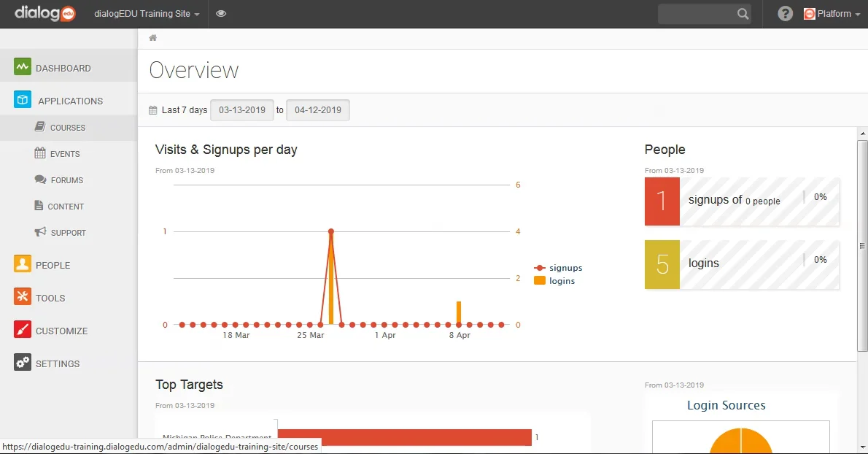The height and width of the screenshot is (454, 868).
Task: Go to Dashboard in sidebar
Action: point(69,68)
